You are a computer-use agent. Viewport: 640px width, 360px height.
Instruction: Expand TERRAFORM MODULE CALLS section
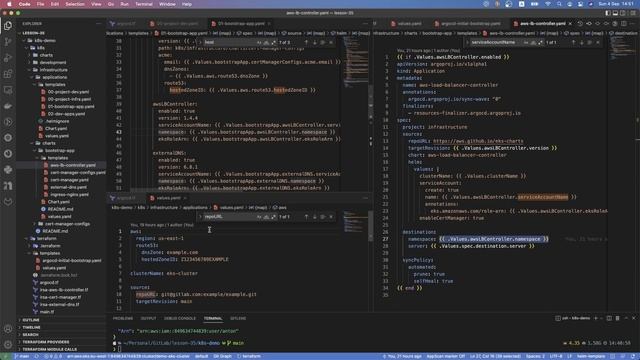coord(61,349)
